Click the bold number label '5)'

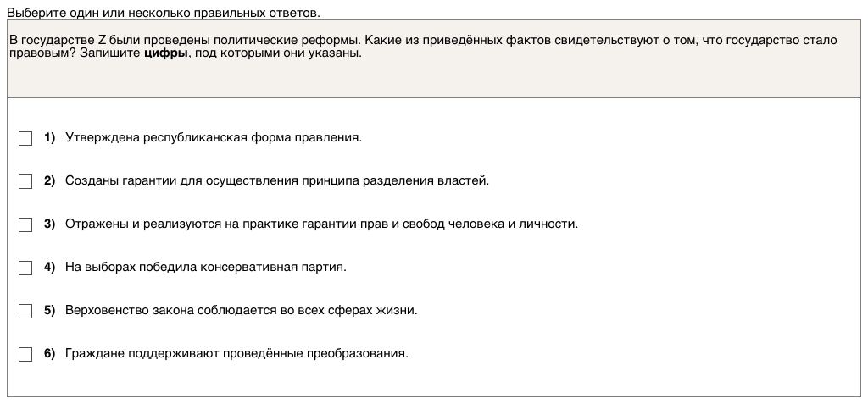49,310
